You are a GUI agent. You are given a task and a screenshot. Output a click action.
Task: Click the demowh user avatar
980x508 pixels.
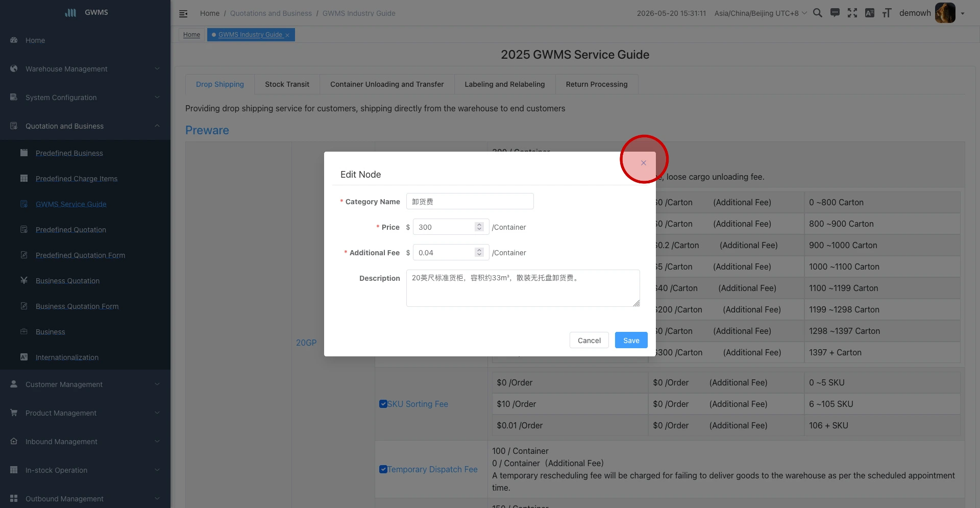945,13
